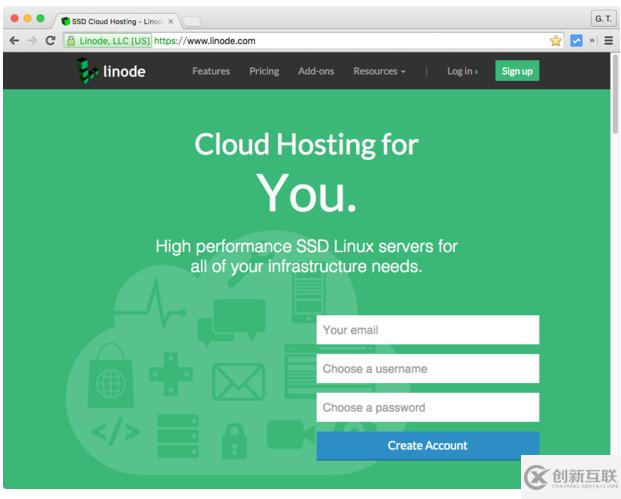Click the Create Account button

click(x=428, y=446)
